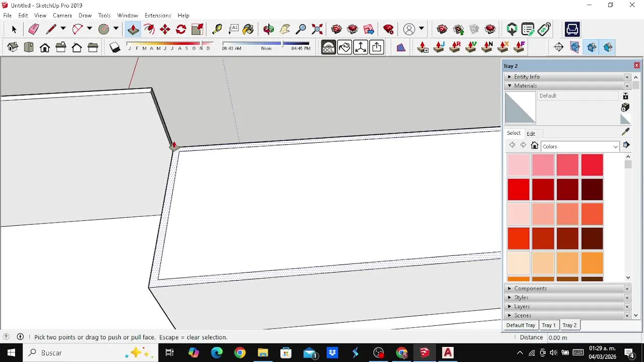Open the Camera menu
Screen dimensions: 644x362
click(x=62, y=16)
